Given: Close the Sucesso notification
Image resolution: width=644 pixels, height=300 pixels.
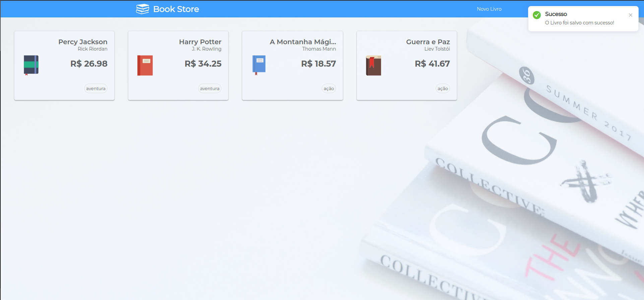Looking at the screenshot, I should [631, 15].
